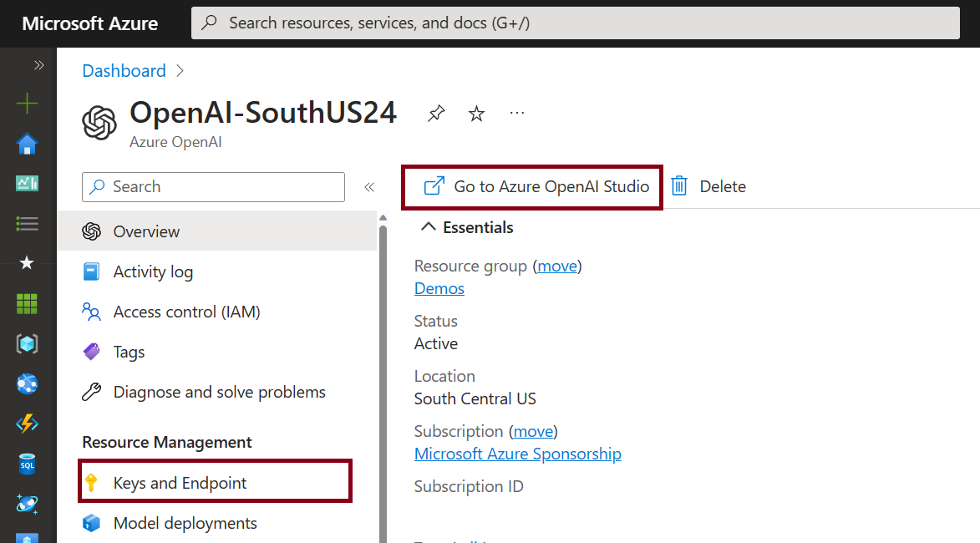Open the Dashboard icon in the sidebar
The width and height of the screenshot is (980, 543).
point(28,183)
